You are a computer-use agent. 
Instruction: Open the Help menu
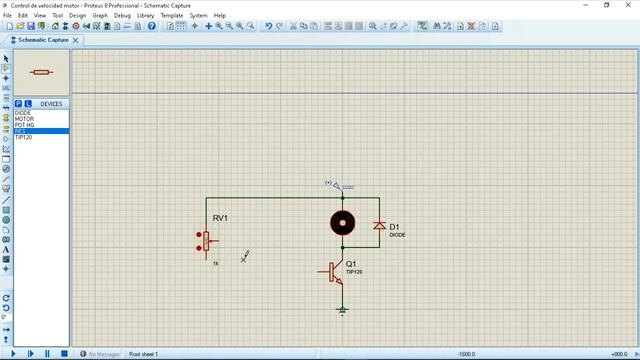[220, 16]
